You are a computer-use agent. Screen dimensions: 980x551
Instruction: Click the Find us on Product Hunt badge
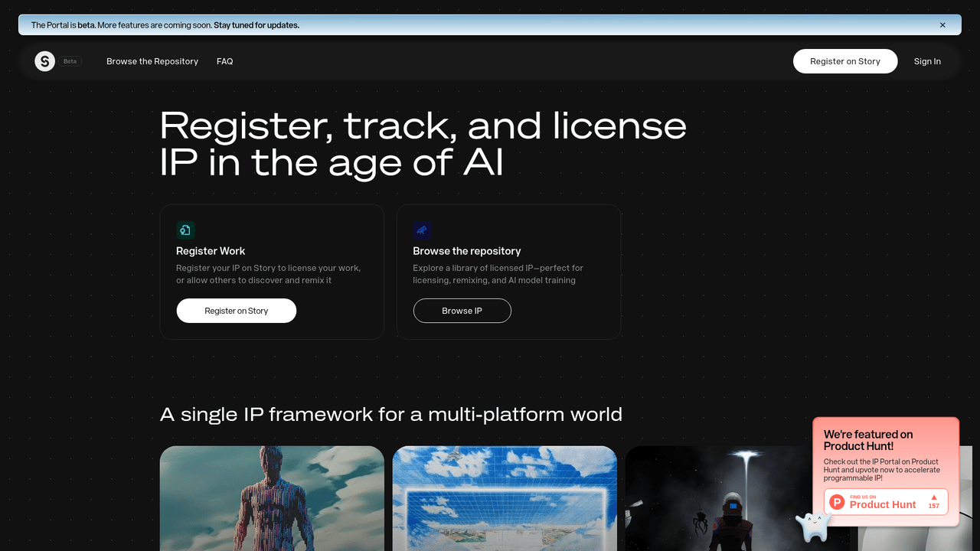[x=886, y=502]
